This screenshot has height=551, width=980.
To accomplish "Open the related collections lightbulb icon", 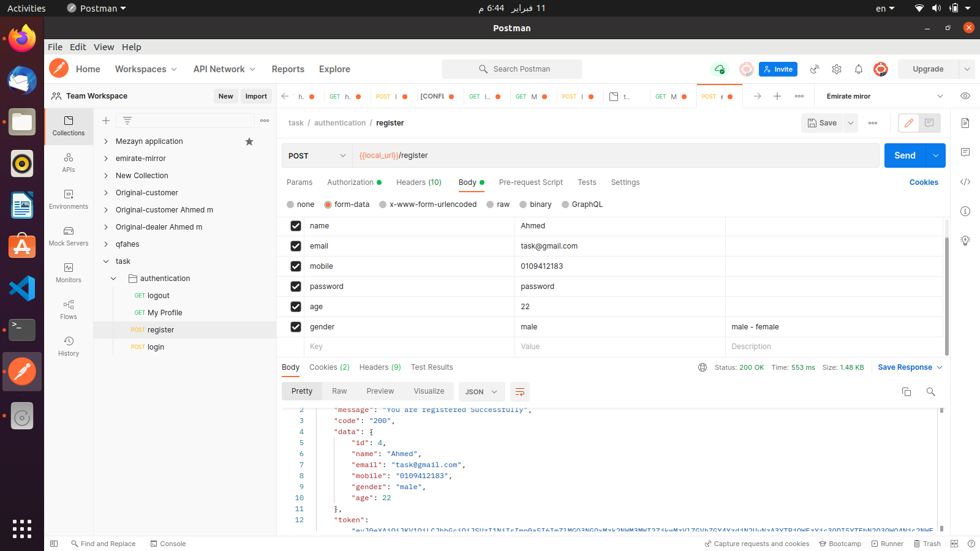I will tap(965, 241).
